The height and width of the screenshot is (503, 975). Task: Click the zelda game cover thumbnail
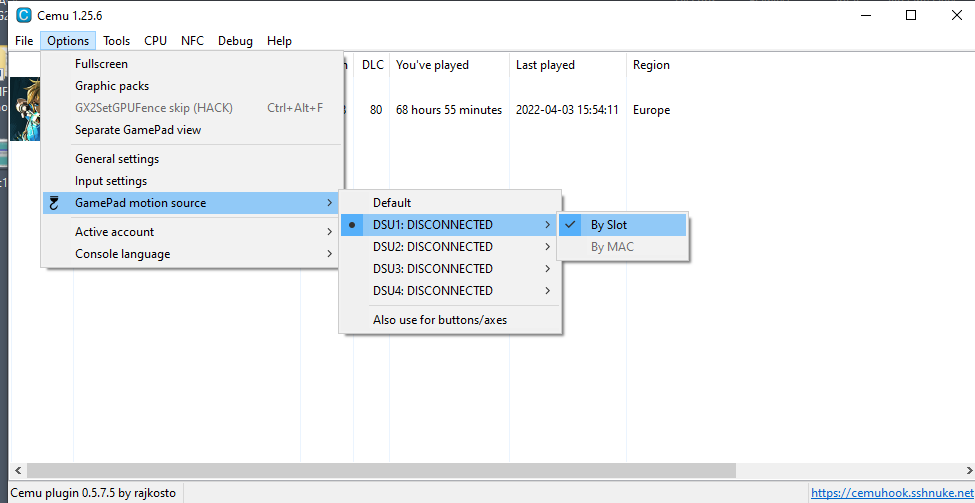pos(25,109)
